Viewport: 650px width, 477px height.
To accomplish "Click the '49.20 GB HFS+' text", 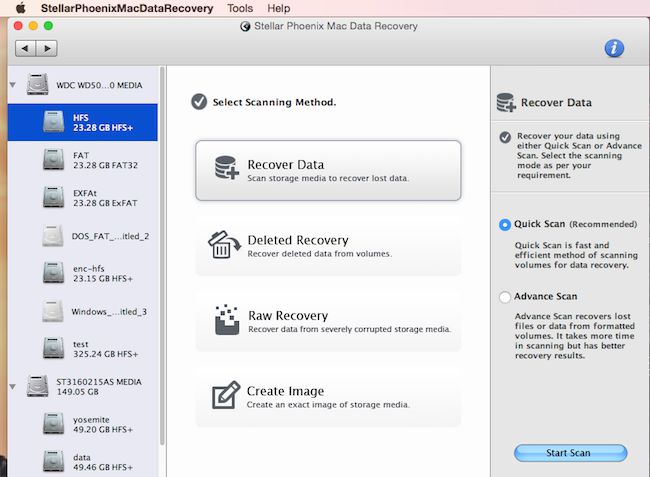I will point(103,429).
